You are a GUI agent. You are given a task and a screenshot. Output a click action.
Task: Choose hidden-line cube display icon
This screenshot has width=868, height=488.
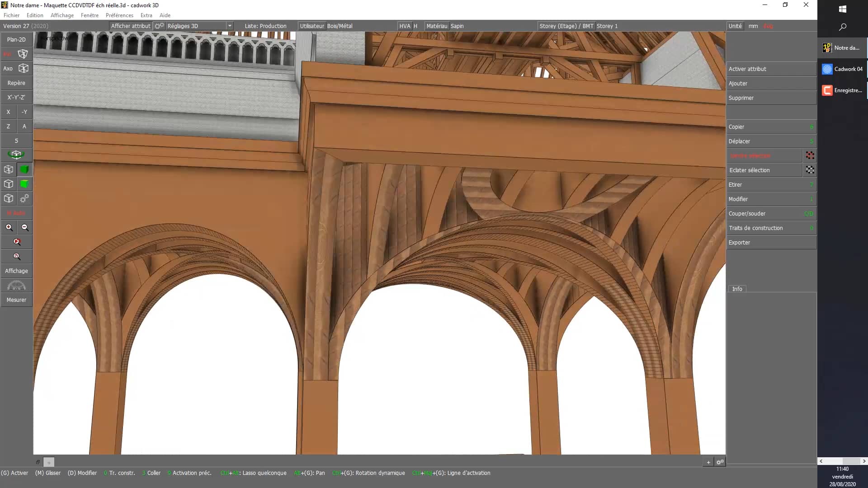tap(9, 184)
